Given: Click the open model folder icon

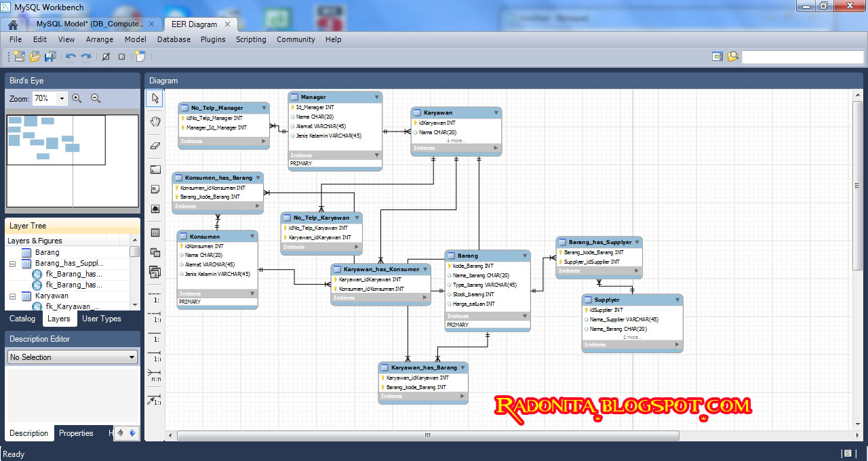Looking at the screenshot, I should pyautogui.click(x=35, y=57).
